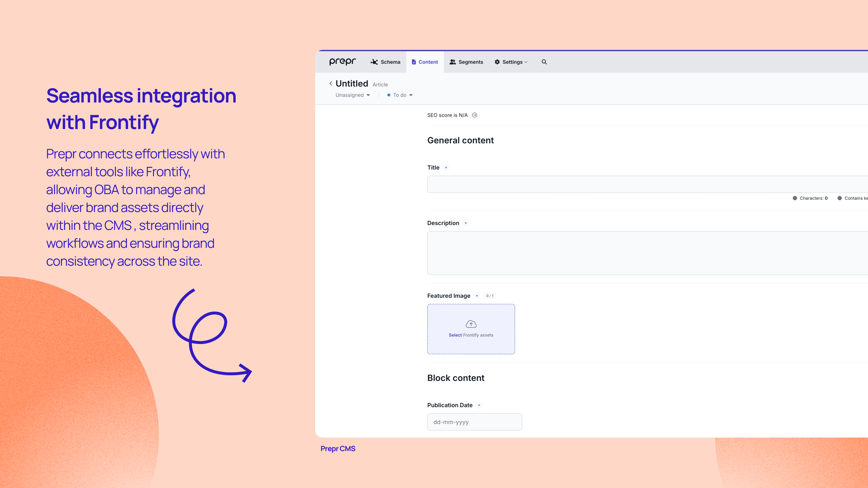Click the Title input field
The image size is (868, 488).
[647, 184]
